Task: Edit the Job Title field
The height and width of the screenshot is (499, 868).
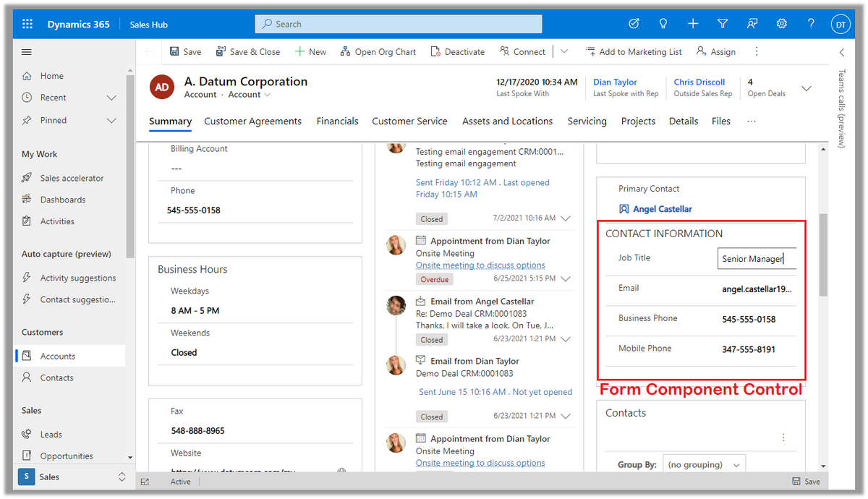Action: [757, 259]
